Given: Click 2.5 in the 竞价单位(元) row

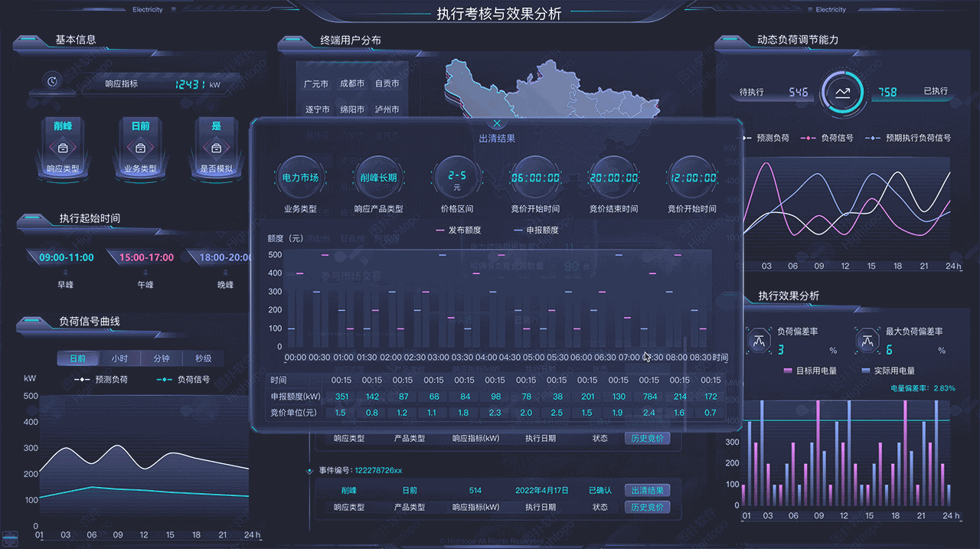Looking at the screenshot, I should 557,413.
